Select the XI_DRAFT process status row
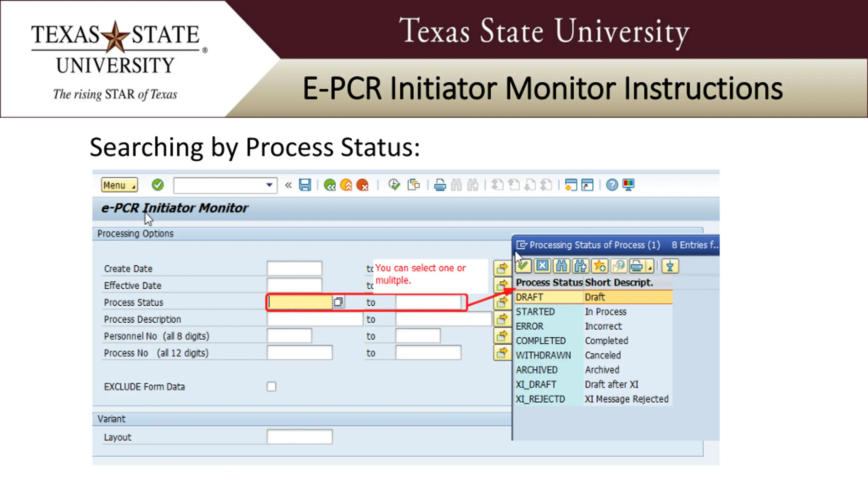 point(593,384)
